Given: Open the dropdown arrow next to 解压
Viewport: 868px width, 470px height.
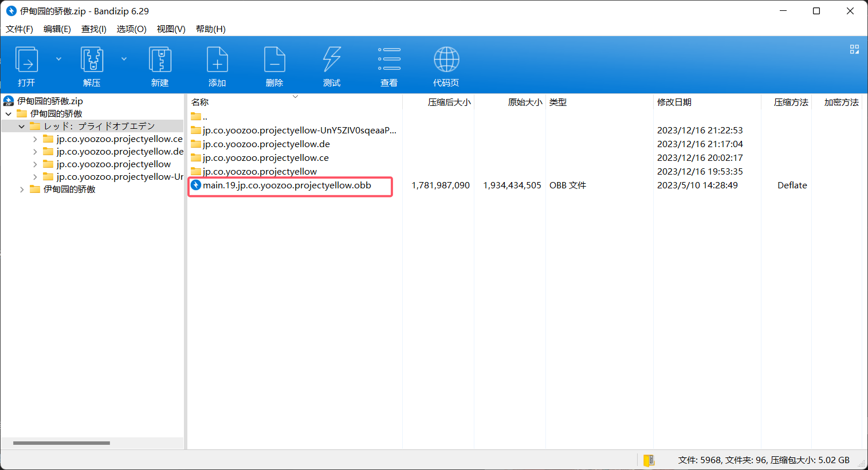Looking at the screenshot, I should click(x=124, y=59).
